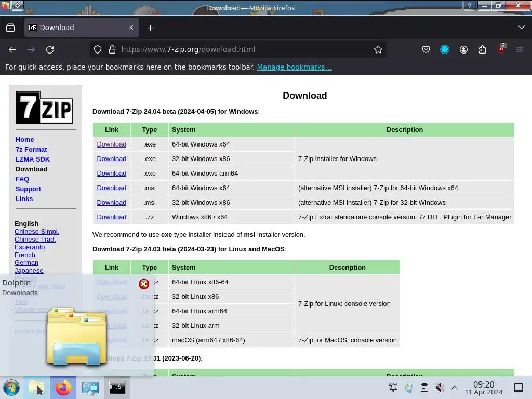Close the Download tab
The height and width of the screenshot is (399, 532).
click(x=131, y=28)
